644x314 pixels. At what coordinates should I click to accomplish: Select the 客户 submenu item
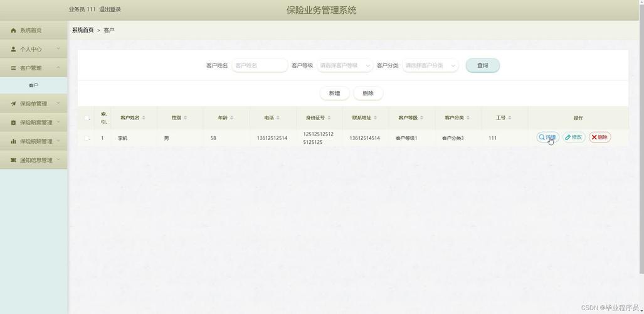[x=34, y=85]
